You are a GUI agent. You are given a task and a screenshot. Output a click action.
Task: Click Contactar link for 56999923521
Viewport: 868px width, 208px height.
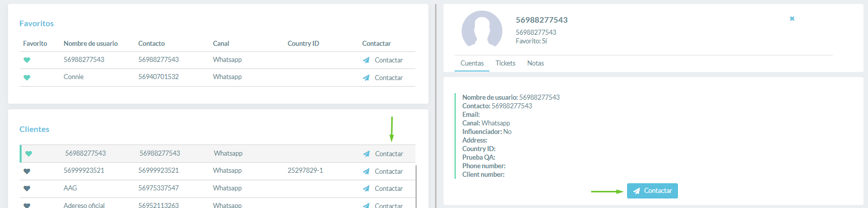(x=389, y=171)
